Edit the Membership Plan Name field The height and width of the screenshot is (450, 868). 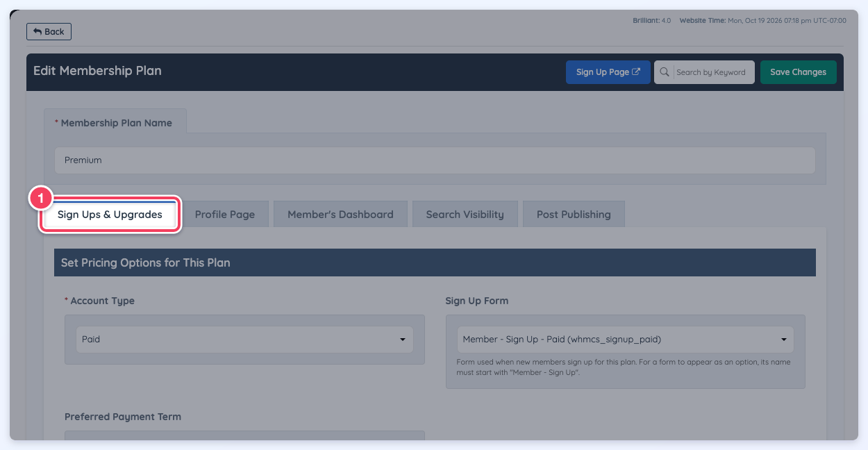click(435, 160)
